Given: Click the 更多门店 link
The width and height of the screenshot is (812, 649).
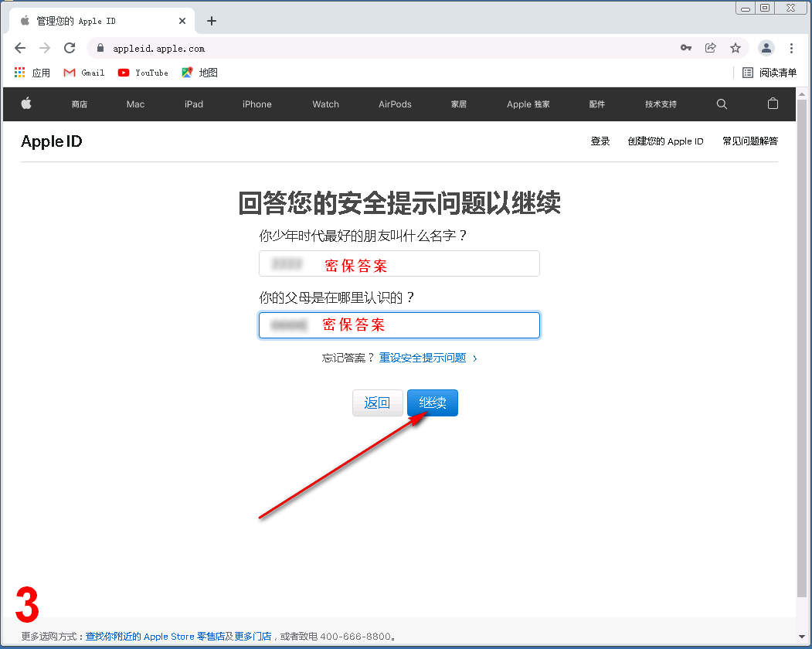Looking at the screenshot, I should (253, 636).
